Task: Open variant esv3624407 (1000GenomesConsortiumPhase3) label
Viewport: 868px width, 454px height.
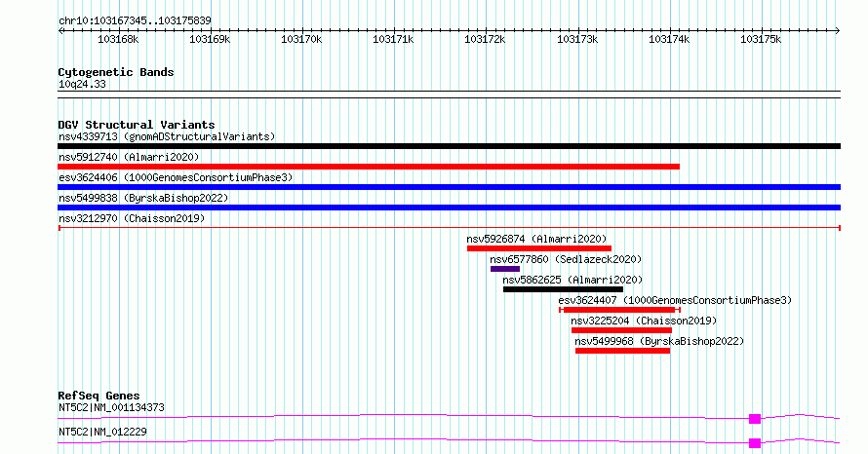Action: click(675, 300)
